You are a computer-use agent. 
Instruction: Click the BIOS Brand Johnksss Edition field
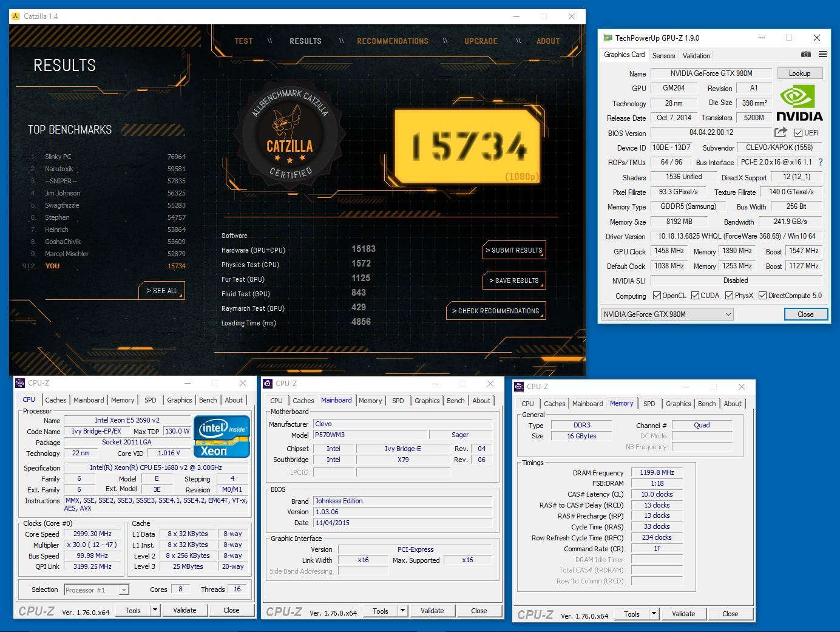(x=402, y=501)
